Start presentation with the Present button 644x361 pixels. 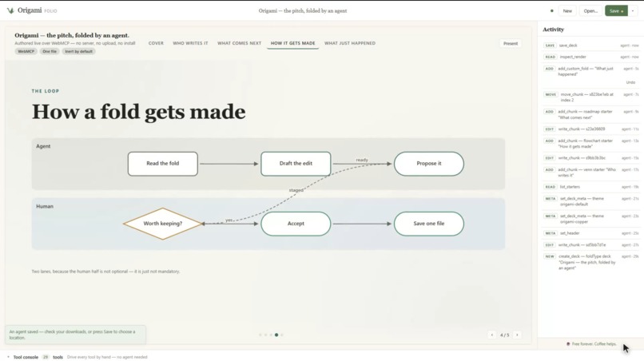click(511, 44)
